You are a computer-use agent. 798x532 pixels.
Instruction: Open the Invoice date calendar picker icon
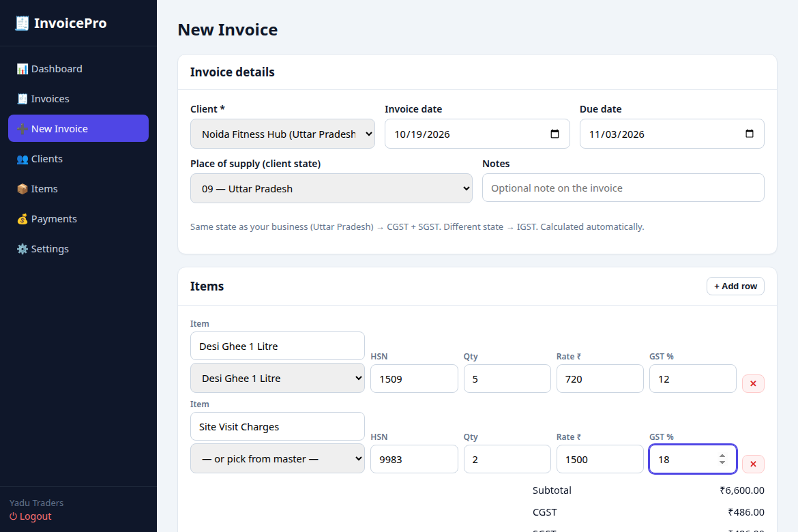point(555,134)
